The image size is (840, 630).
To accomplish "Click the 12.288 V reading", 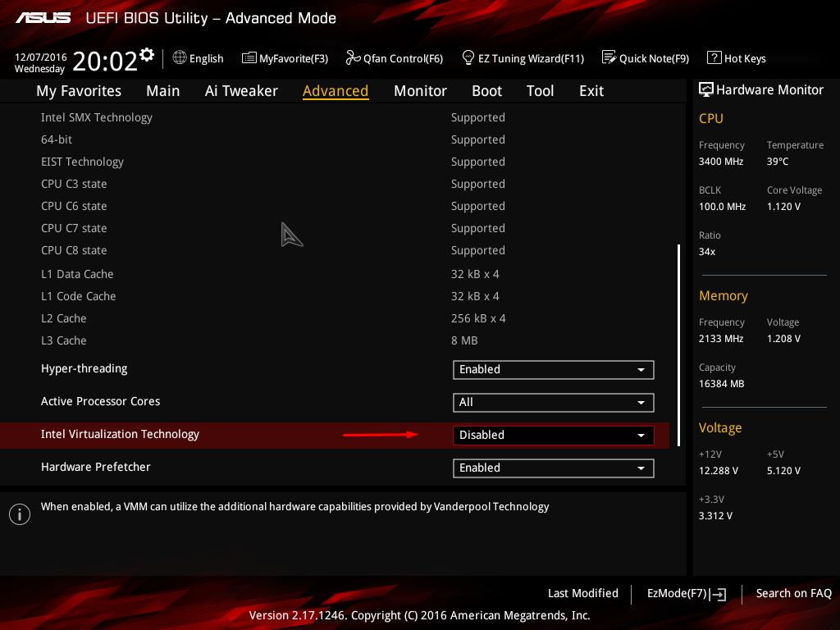I will click(718, 470).
